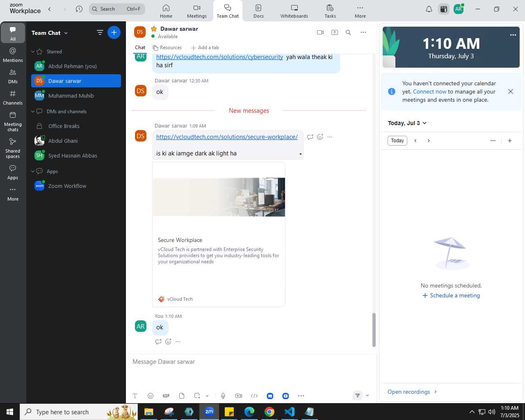Switch to the Docs tab
Viewport: 525px width, 420px height.
(x=258, y=11)
